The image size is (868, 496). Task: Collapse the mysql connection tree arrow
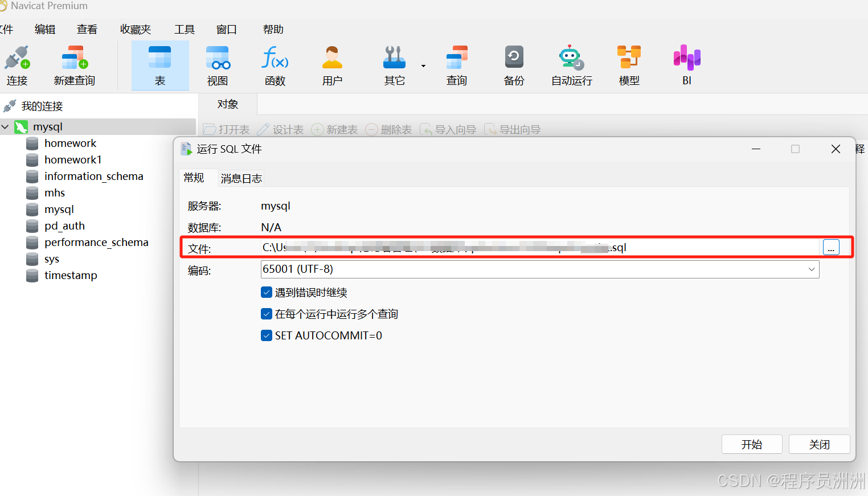pos(5,127)
